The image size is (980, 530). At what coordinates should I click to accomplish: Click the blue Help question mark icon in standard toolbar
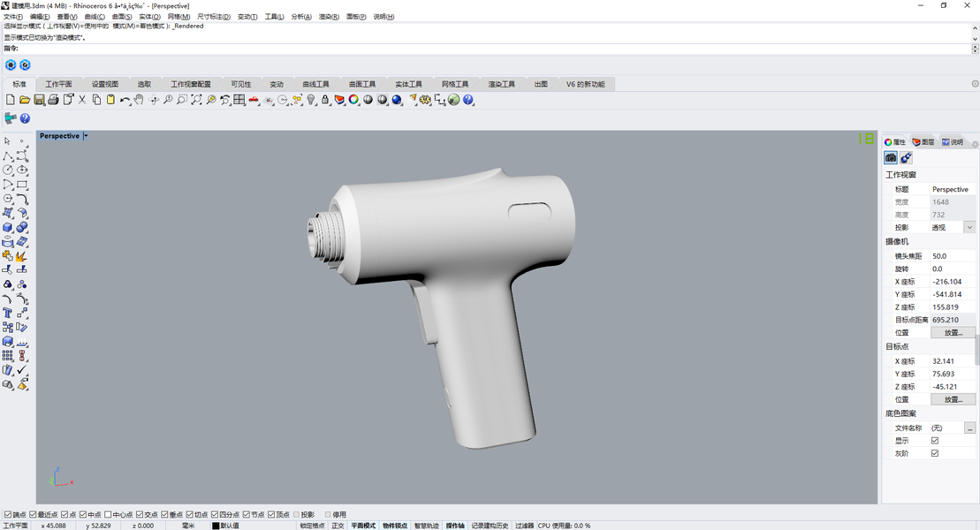click(x=468, y=100)
